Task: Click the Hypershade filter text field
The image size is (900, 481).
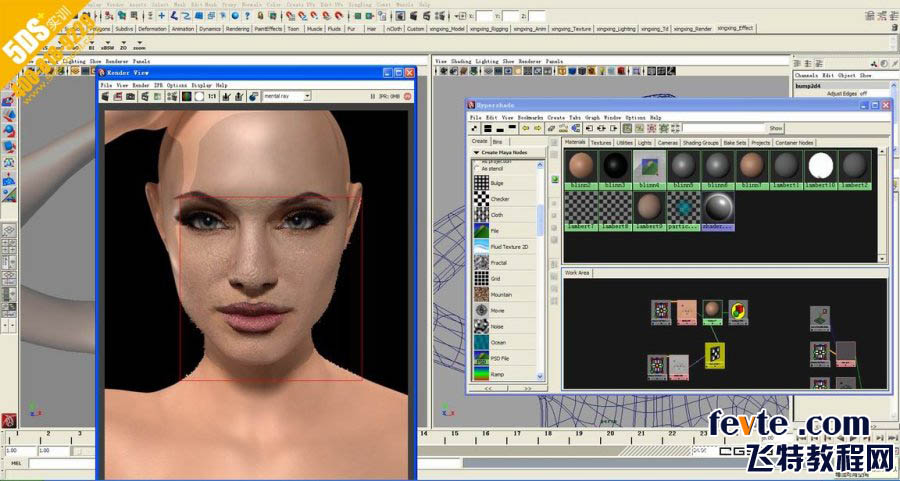Action: [x=723, y=128]
